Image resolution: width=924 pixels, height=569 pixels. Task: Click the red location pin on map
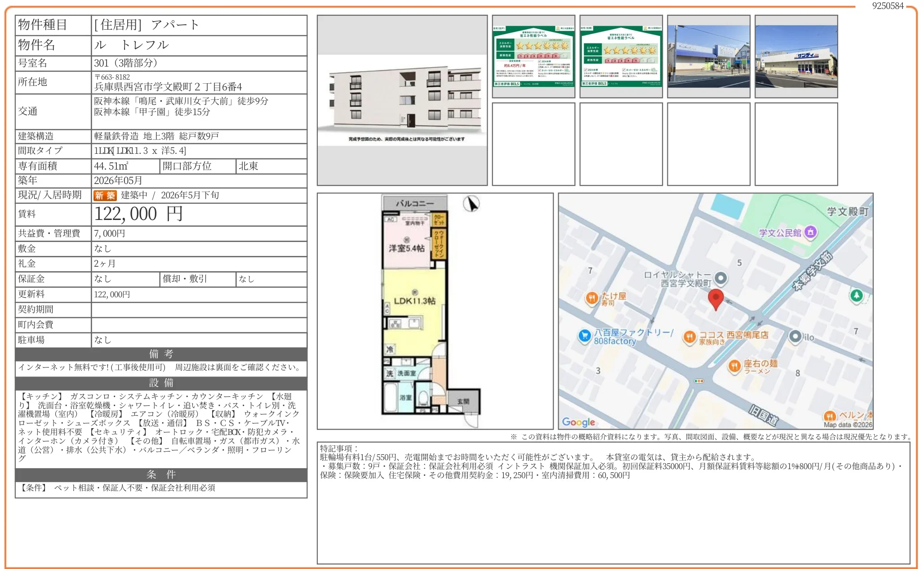coord(715,298)
